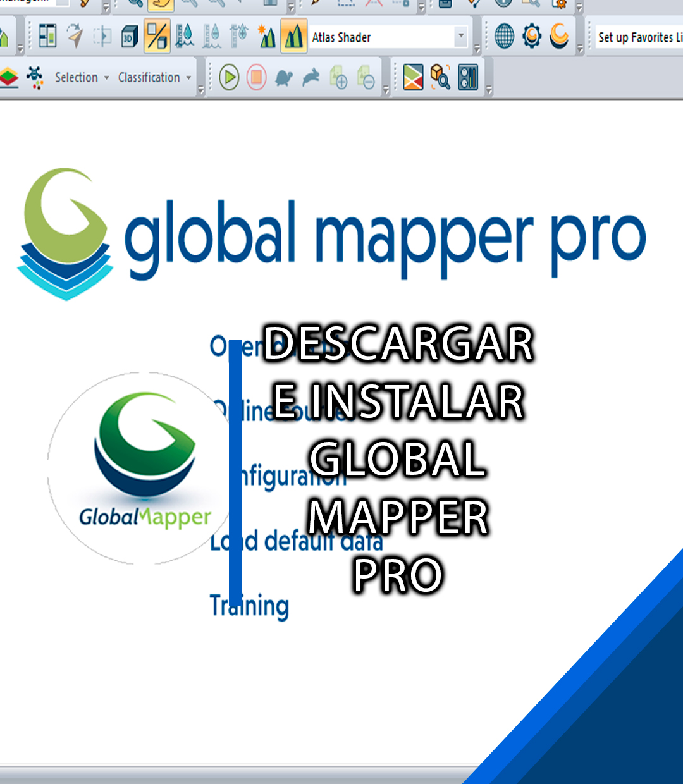Screen dimensions: 683x784
Task: Click the rabbit faster-speed icon
Action: [311, 78]
